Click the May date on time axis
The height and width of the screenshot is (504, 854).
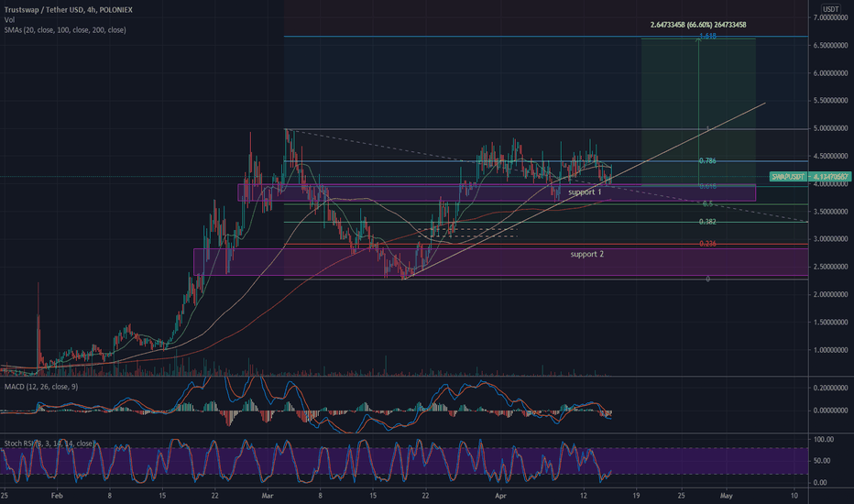click(726, 496)
